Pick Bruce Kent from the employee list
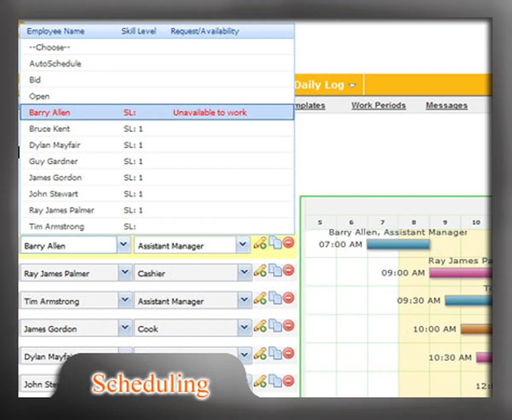This screenshot has width=512, height=420. point(157,129)
